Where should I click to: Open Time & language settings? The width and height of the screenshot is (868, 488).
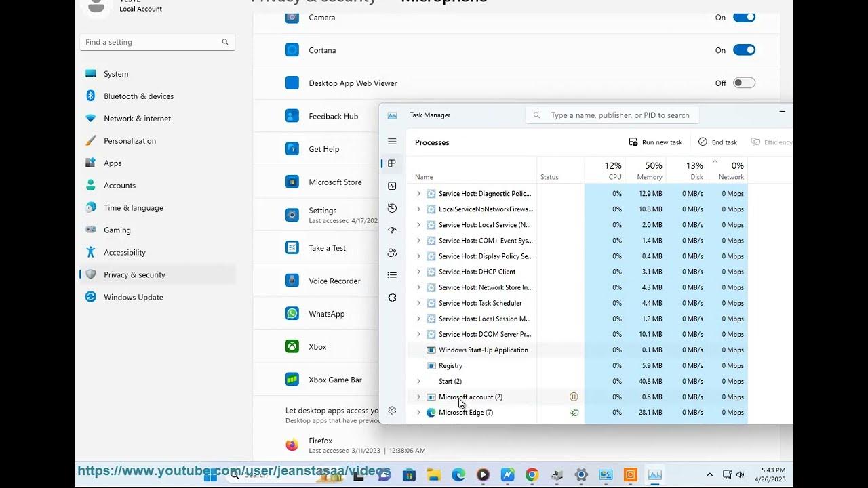point(157,208)
